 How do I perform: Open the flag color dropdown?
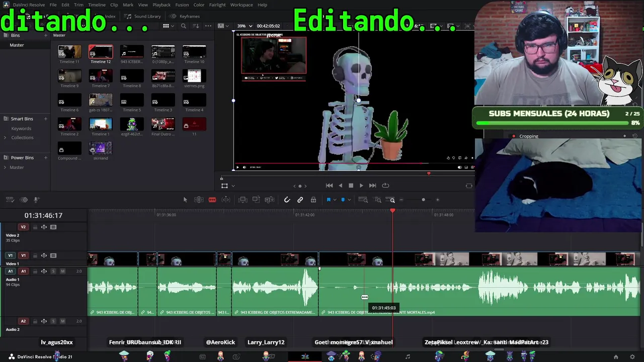[x=334, y=200]
